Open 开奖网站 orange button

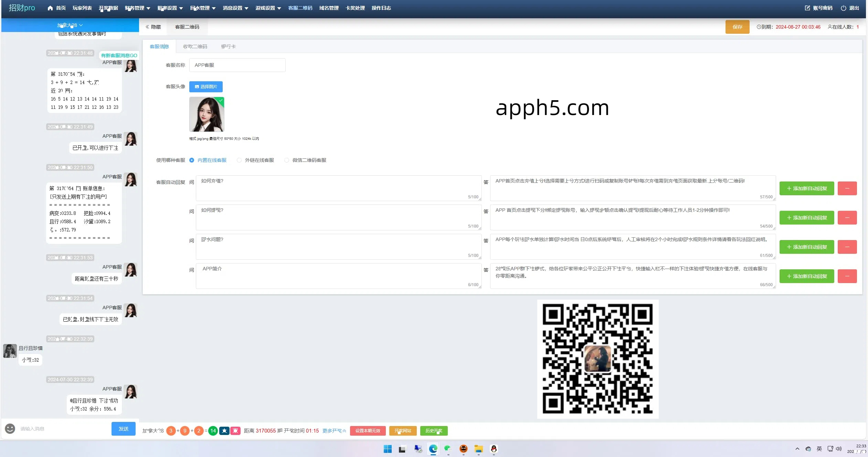click(x=403, y=431)
